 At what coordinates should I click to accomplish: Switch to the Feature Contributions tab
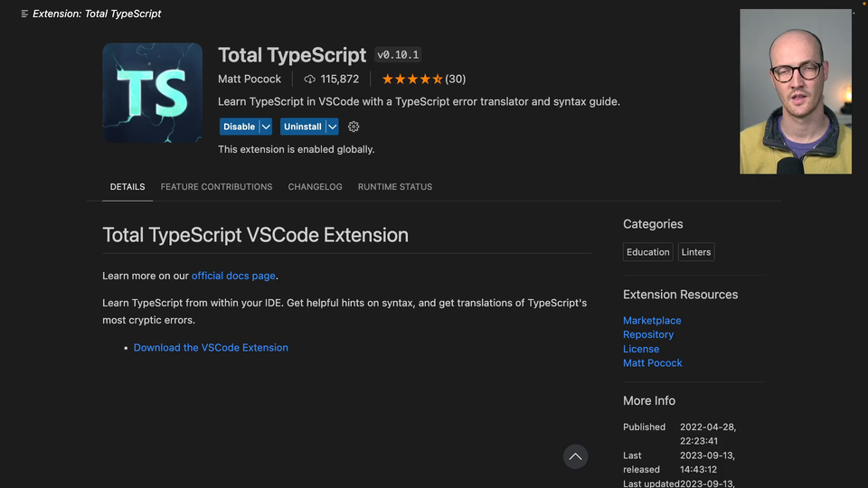click(x=216, y=187)
